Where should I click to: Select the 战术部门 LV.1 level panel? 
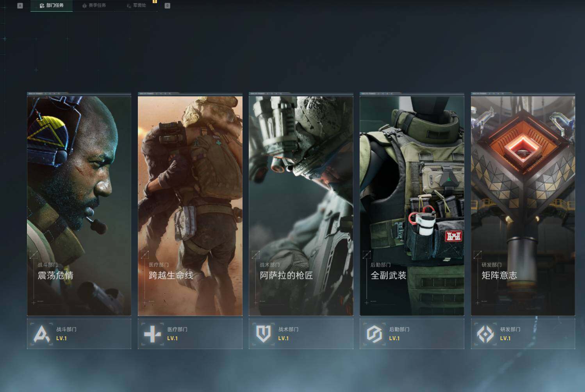[x=301, y=334]
